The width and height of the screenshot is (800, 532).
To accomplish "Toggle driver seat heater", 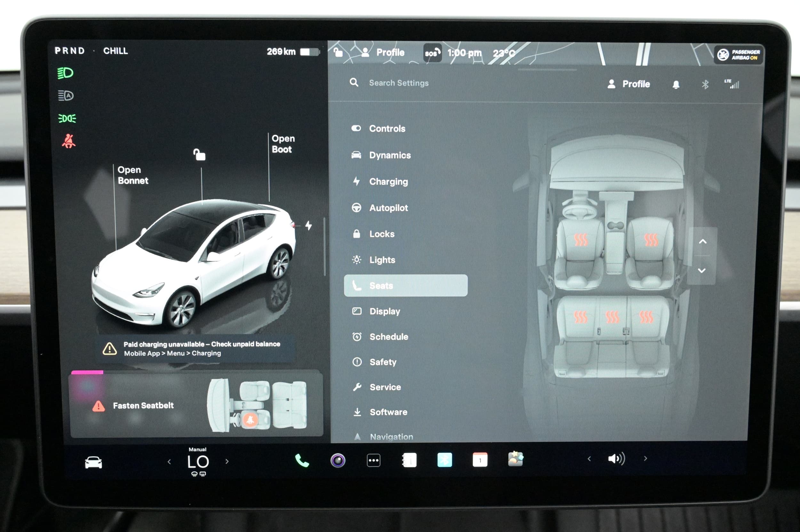I will [x=580, y=240].
